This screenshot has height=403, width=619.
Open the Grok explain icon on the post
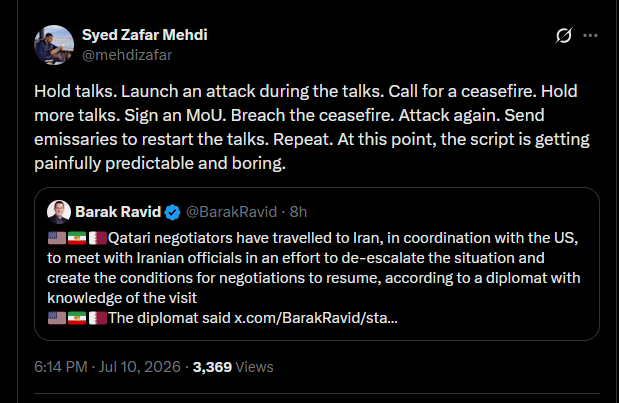564,36
